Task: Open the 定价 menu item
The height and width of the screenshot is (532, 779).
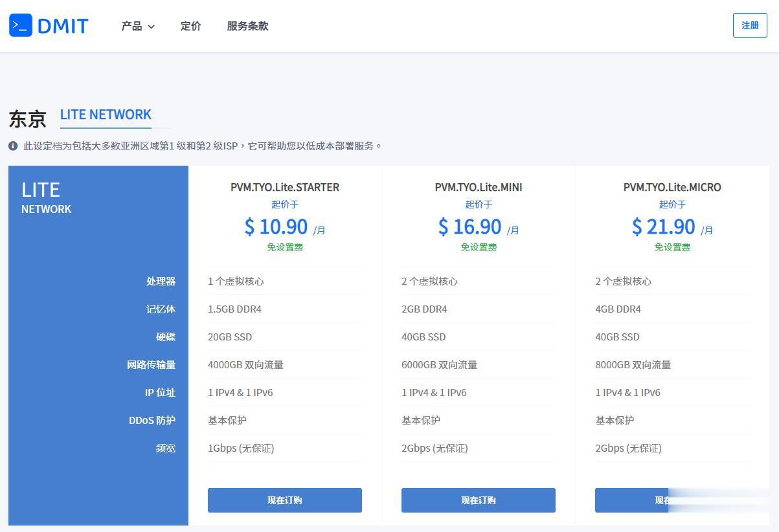Action: (x=190, y=26)
